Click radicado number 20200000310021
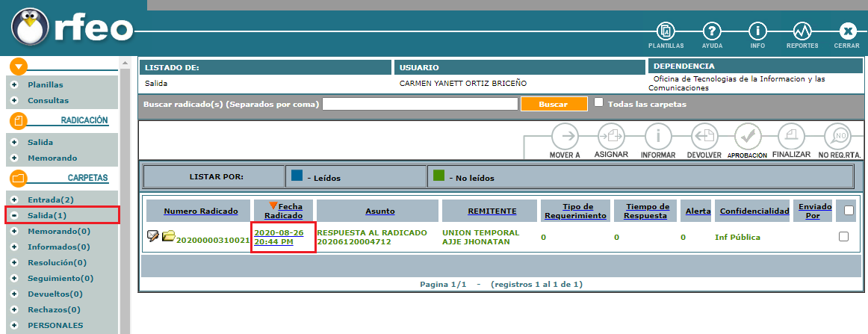This screenshot has width=868, height=334. coord(213,241)
